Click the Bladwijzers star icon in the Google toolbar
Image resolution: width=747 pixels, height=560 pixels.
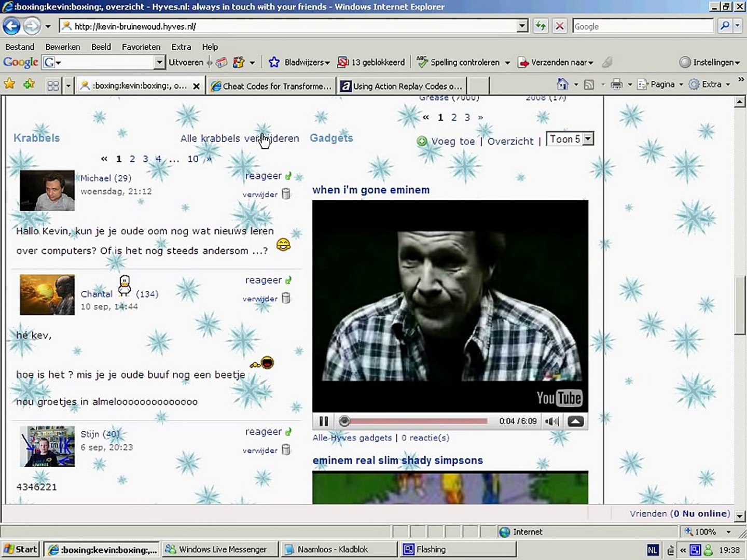[x=274, y=62]
